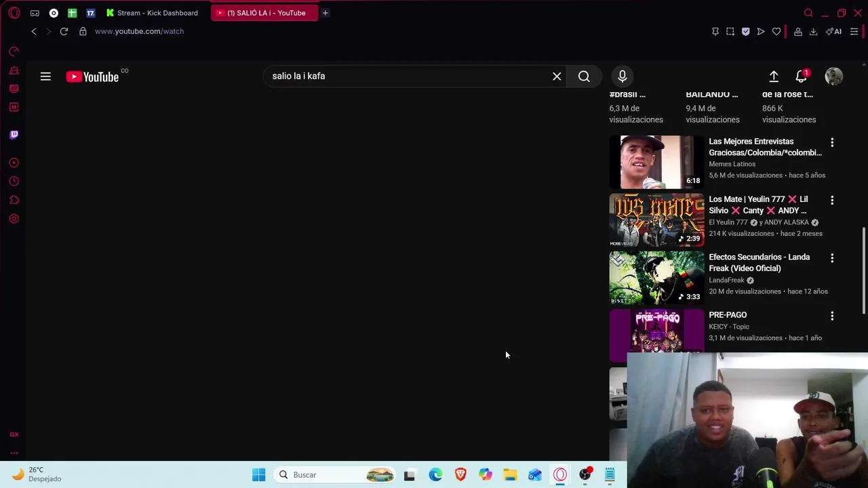This screenshot has height=488, width=868.
Task: Open History clock icon in sidebar
Action: click(x=14, y=181)
